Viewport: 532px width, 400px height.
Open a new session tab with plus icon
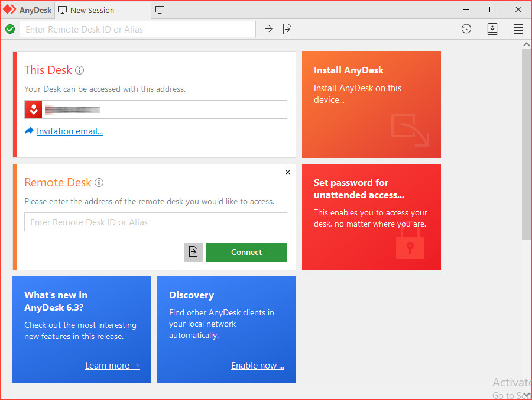[160, 10]
